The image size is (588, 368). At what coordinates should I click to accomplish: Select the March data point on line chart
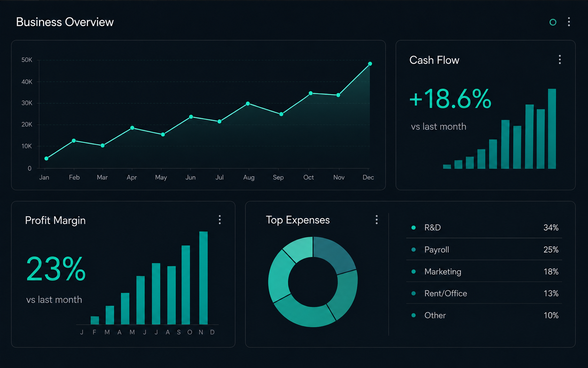[103, 145]
